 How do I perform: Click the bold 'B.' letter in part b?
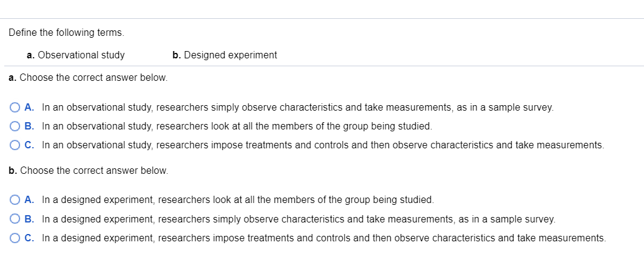click(x=29, y=219)
